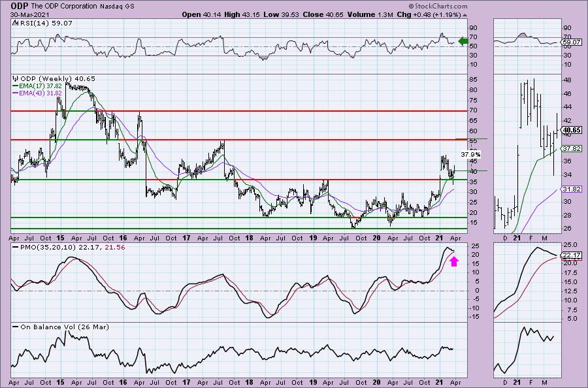The width and height of the screenshot is (588, 388).
Task: Click the 'RSI(14) 59.07' panel label
Action: pos(45,23)
